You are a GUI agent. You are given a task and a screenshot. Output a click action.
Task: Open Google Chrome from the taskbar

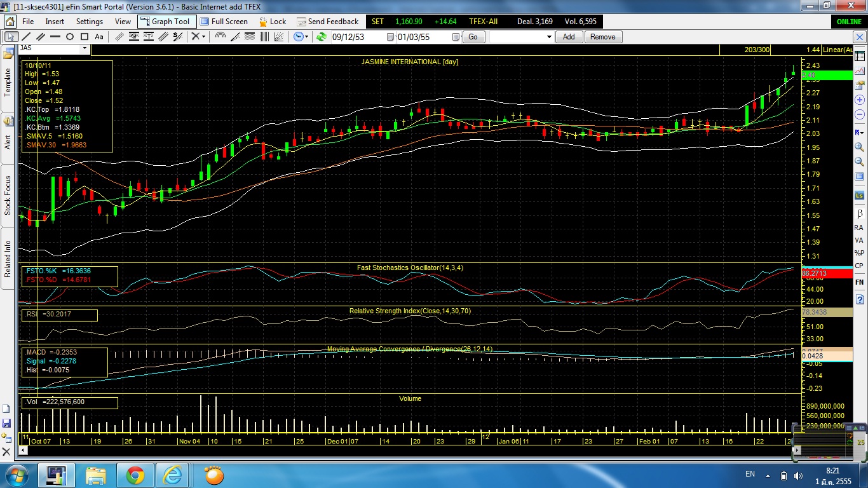(135, 475)
